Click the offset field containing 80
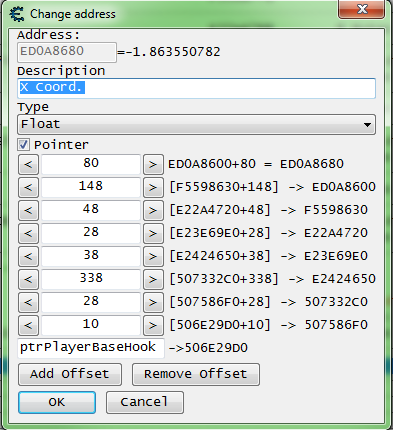The image size is (393, 430). pos(91,164)
